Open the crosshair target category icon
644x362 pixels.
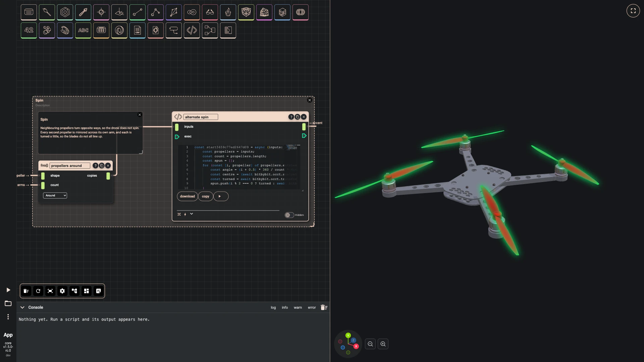[x=101, y=12]
